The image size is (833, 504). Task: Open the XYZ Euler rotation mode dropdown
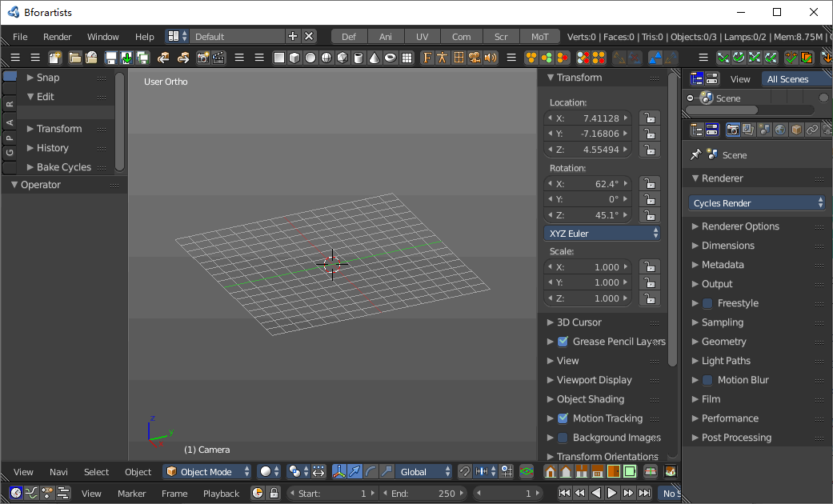tap(602, 234)
